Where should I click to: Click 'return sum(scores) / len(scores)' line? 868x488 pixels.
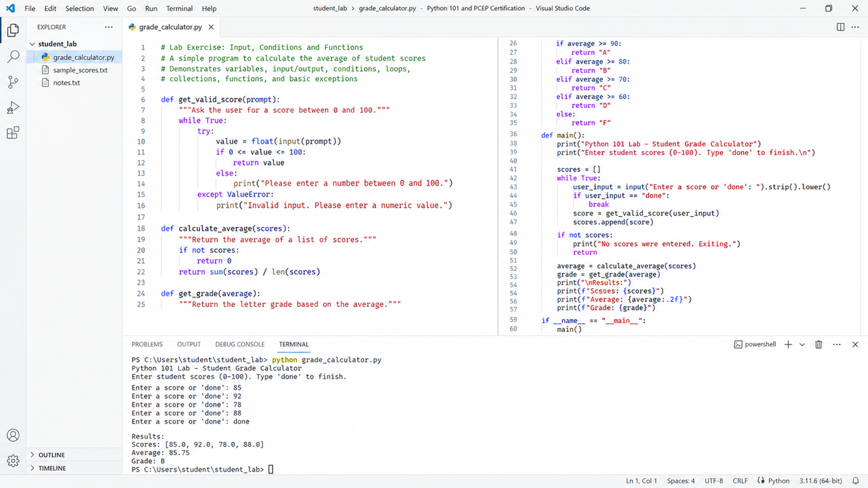coord(250,272)
